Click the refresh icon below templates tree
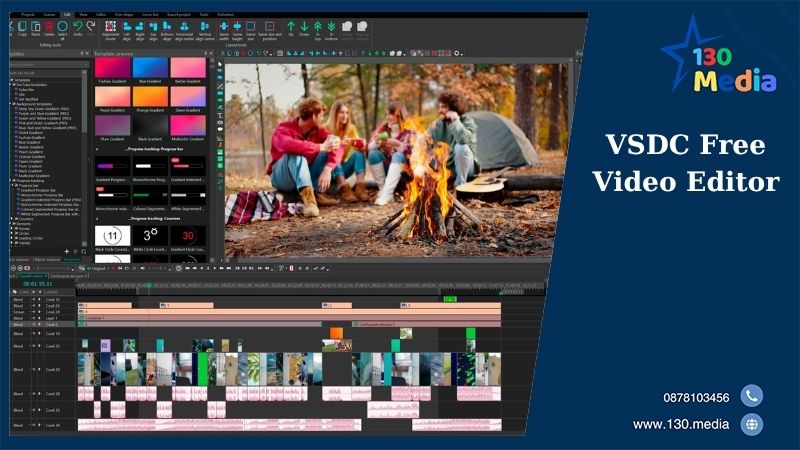Screen dimensions: 800x450 (84, 252)
